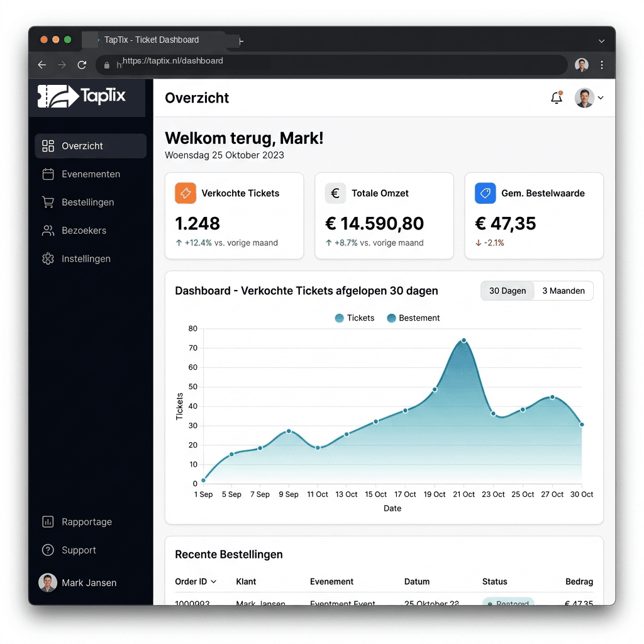This screenshot has width=644, height=644.
Task: Switch chart to 30 Dagen
Action: [x=508, y=291]
